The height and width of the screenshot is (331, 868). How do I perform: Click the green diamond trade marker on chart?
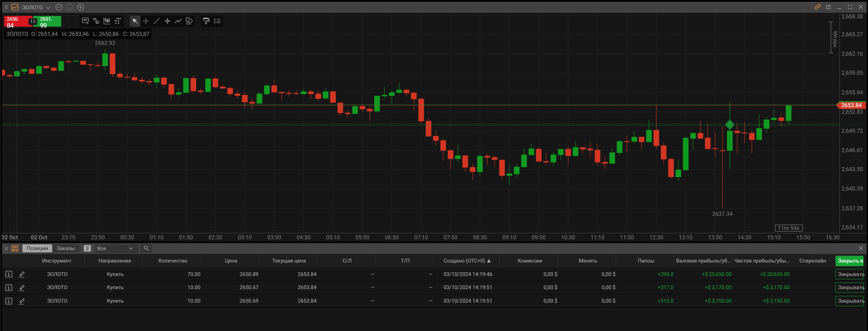click(730, 125)
